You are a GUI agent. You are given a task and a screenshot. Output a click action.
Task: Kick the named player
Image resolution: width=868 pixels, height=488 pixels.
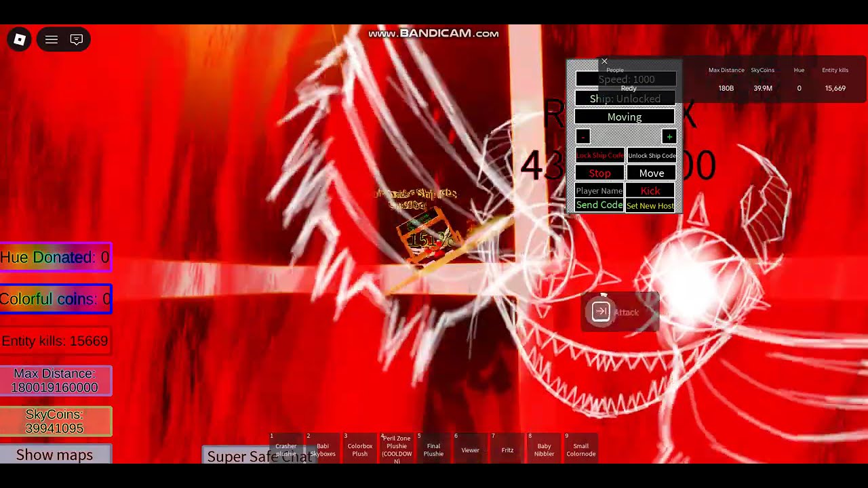click(x=650, y=190)
